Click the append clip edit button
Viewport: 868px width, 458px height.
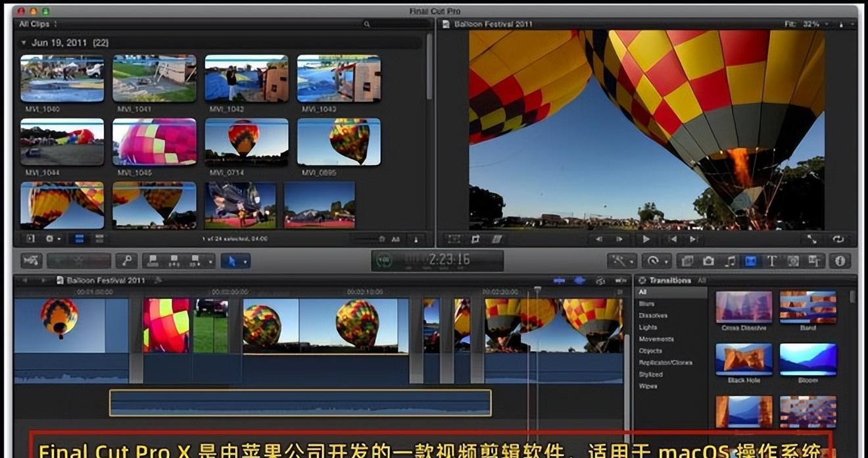coord(194,261)
